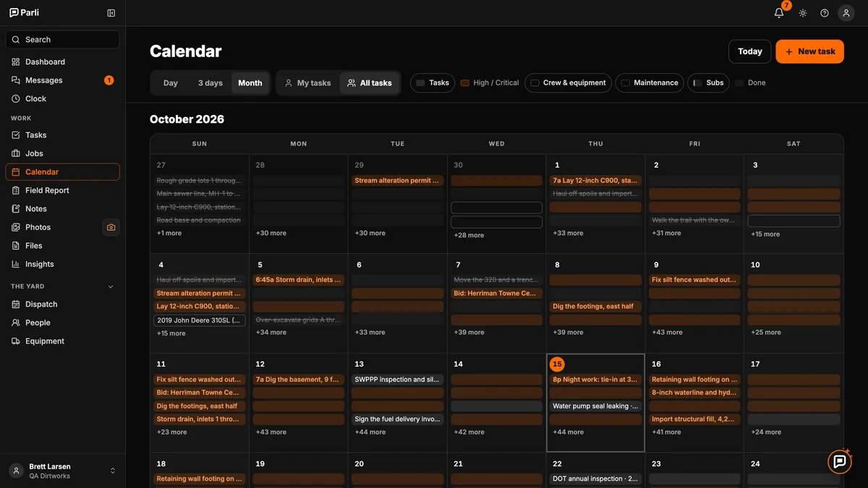Open Files in sidebar
868x488 pixels.
point(63,246)
